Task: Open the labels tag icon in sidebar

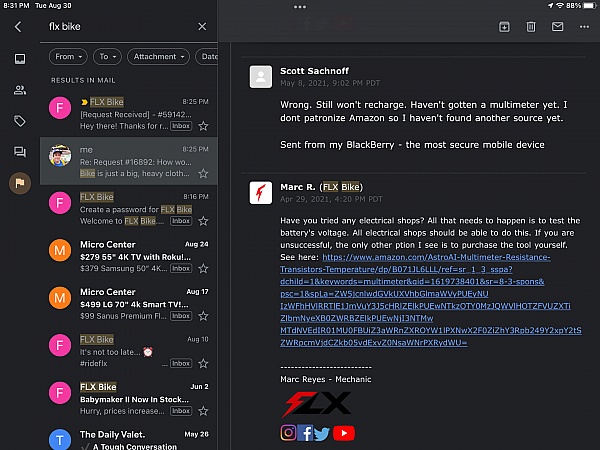Action: 19,121
